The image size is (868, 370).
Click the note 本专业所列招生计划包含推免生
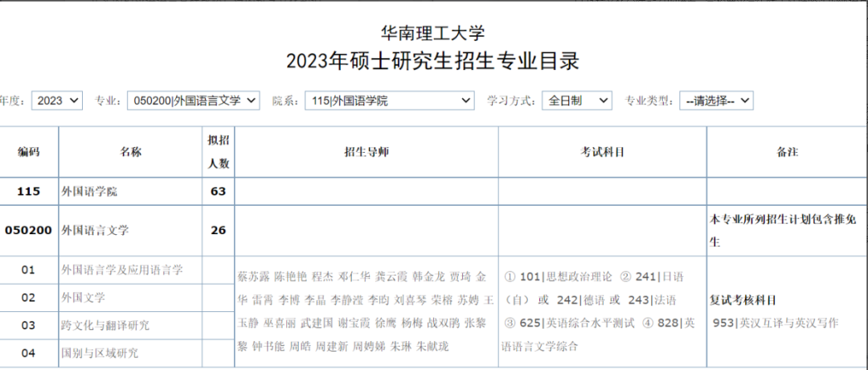click(784, 230)
